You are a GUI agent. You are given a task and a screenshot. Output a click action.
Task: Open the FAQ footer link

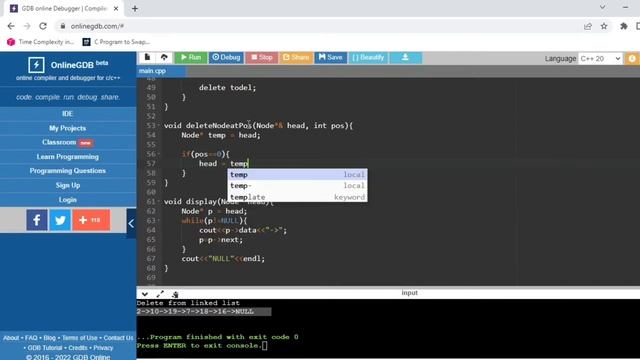click(x=31, y=338)
